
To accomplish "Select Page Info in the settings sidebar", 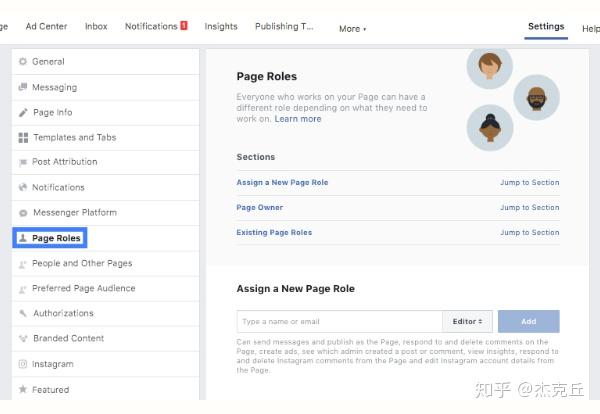I will (x=105, y=112).
